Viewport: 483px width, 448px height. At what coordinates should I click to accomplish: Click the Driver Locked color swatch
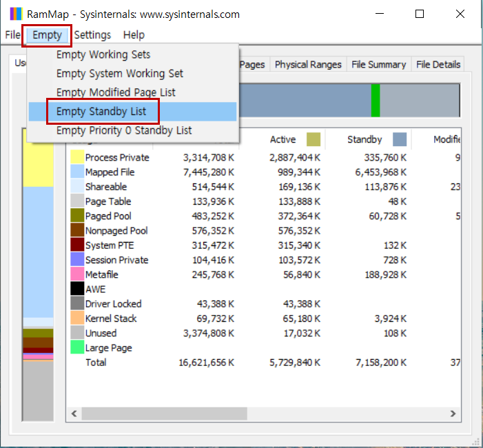coord(77,303)
